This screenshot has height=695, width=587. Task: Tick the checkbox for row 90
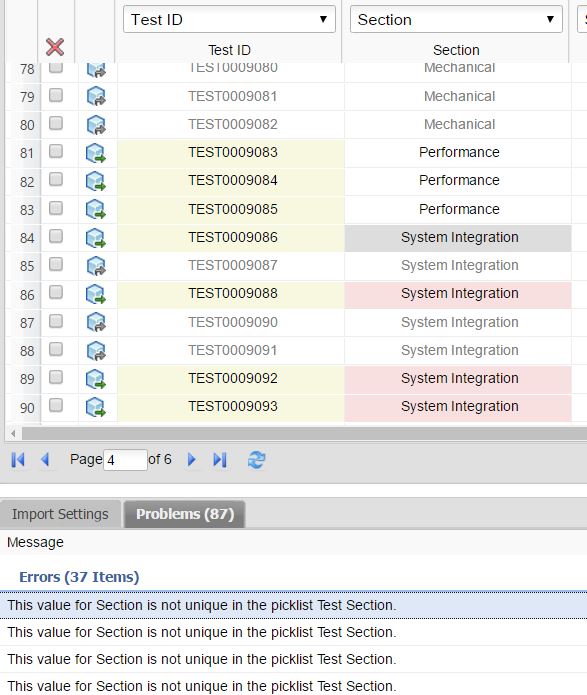56,405
